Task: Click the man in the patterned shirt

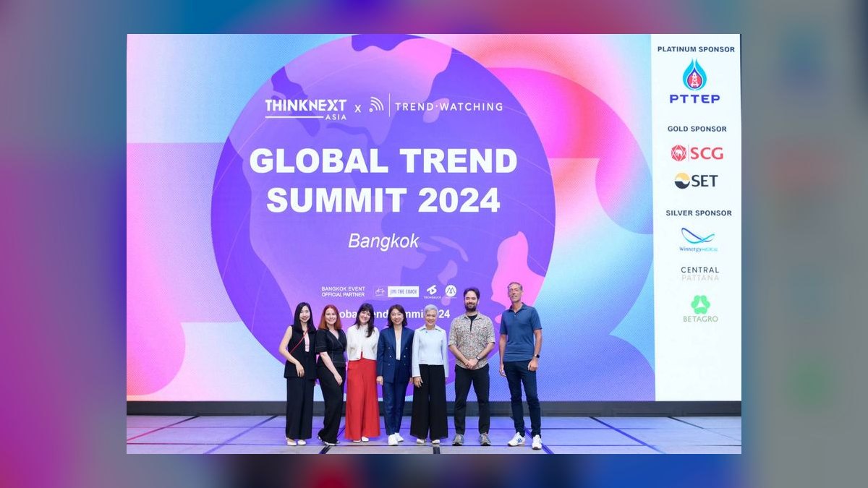Action: pos(472,367)
